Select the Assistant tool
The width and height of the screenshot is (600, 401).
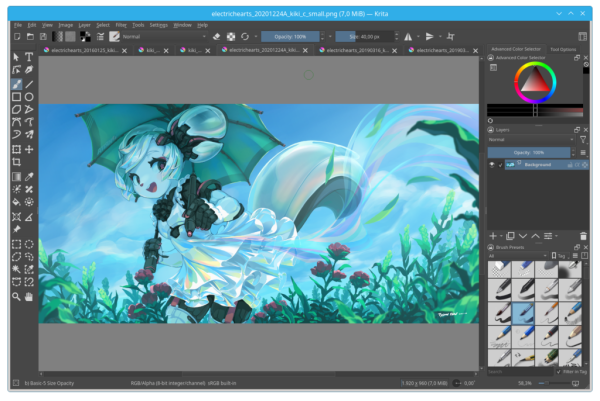[x=16, y=217]
